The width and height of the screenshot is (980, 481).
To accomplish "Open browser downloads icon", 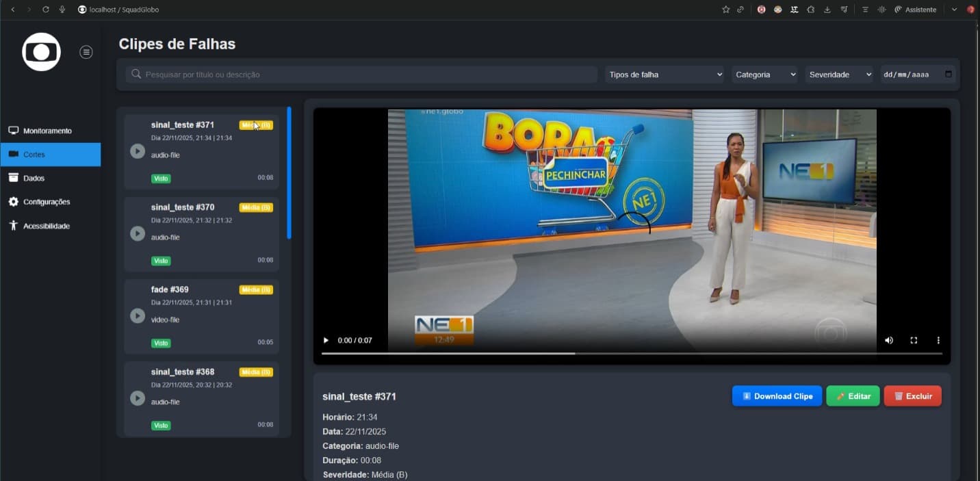I will [827, 10].
